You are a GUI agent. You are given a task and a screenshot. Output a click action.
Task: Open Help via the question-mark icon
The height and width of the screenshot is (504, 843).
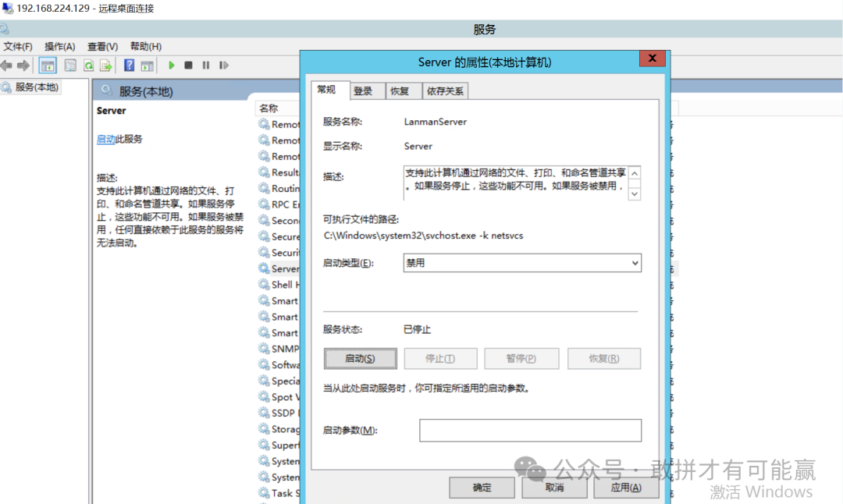(x=129, y=66)
